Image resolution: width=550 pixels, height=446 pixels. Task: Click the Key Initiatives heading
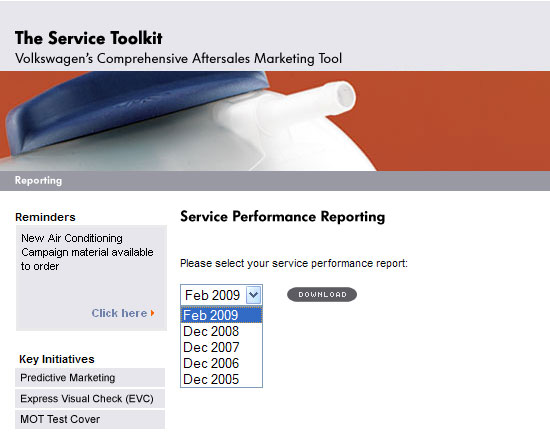tap(57, 359)
